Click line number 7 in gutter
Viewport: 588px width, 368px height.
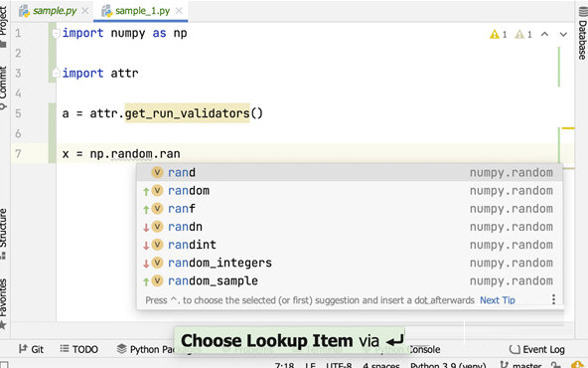[x=18, y=154]
